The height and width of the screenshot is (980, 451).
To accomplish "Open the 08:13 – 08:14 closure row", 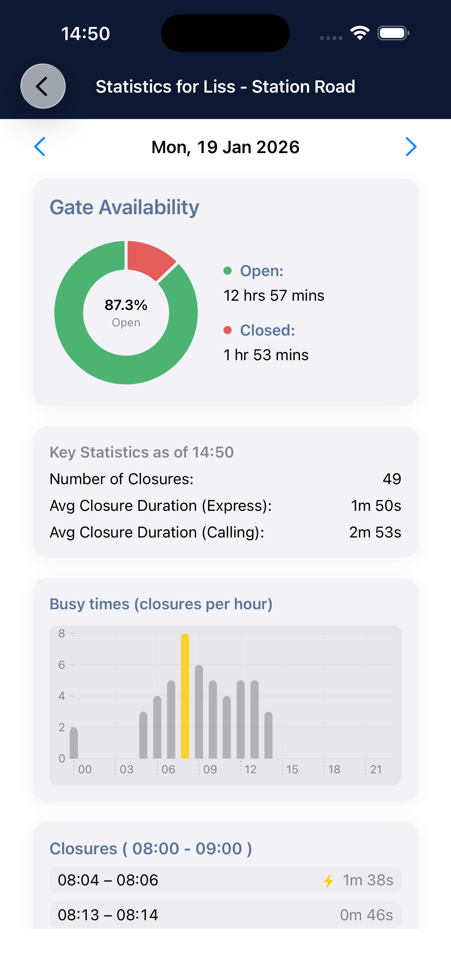I will 225,915.
